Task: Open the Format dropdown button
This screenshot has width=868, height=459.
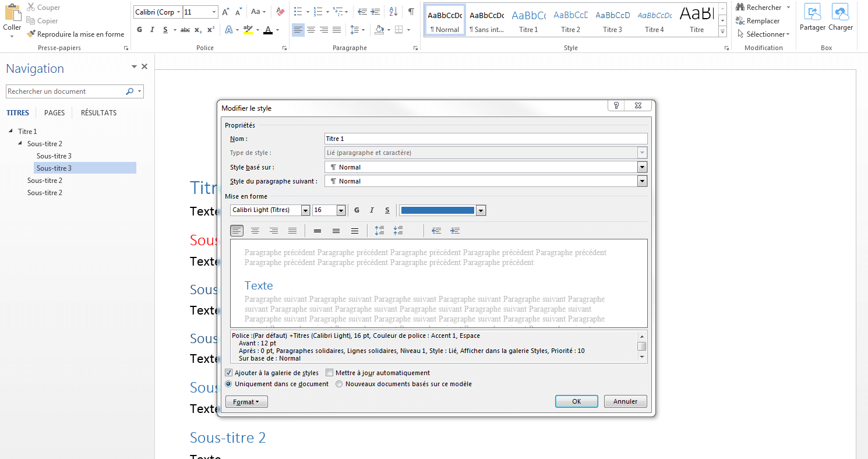Action: (x=246, y=402)
